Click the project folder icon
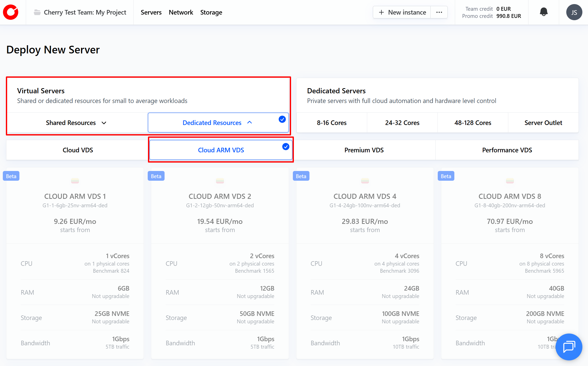This screenshot has height=366, width=588. click(x=37, y=12)
